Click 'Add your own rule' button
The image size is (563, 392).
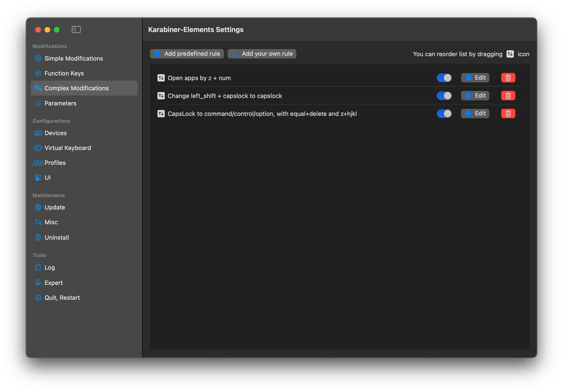[262, 54]
